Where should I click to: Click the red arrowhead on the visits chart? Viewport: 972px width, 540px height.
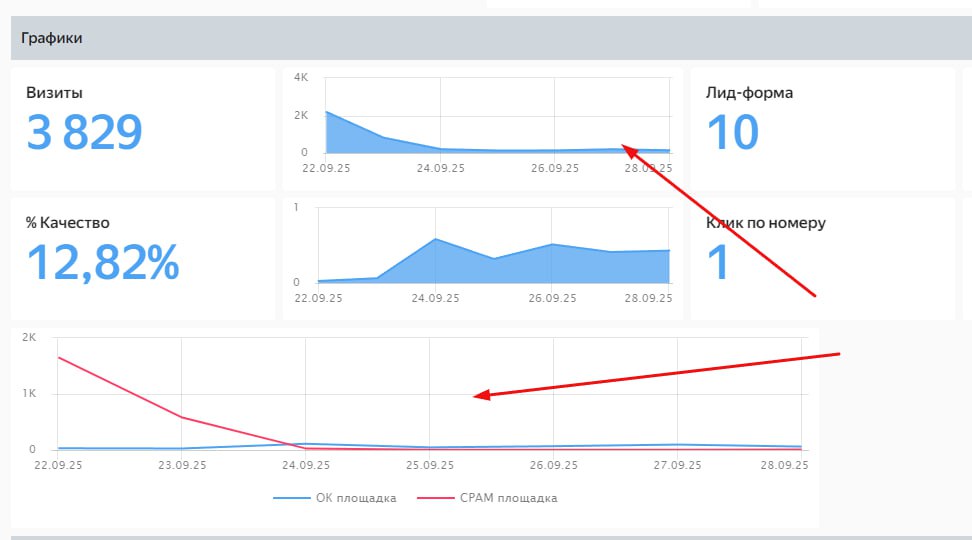tap(627, 149)
